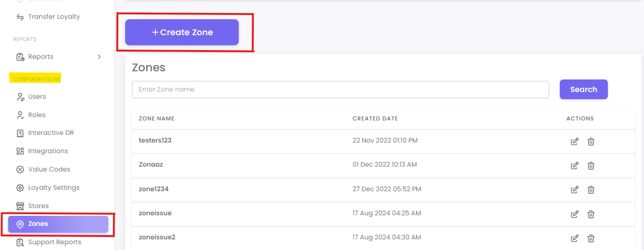644x250 pixels.
Task: Open the Users configuration page
Action: pos(37,96)
